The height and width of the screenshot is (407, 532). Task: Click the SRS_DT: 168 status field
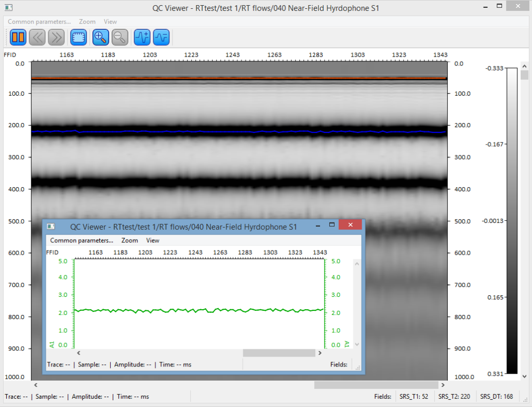pyautogui.click(x=496, y=396)
